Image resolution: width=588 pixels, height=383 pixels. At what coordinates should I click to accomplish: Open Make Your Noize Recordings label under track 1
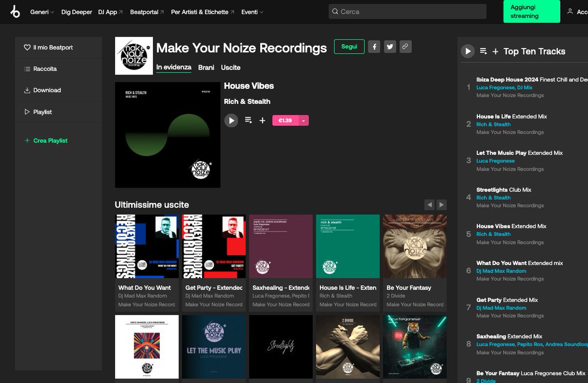coord(510,96)
